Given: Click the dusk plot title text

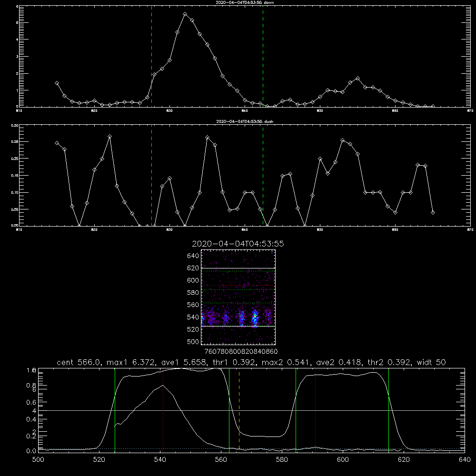Looking at the screenshot, I should (245, 121).
